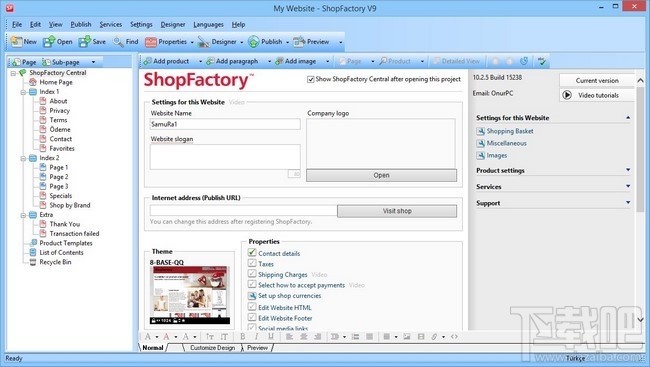Click the New project toolbar icon
This screenshot has height=367, width=650.
click(17, 41)
